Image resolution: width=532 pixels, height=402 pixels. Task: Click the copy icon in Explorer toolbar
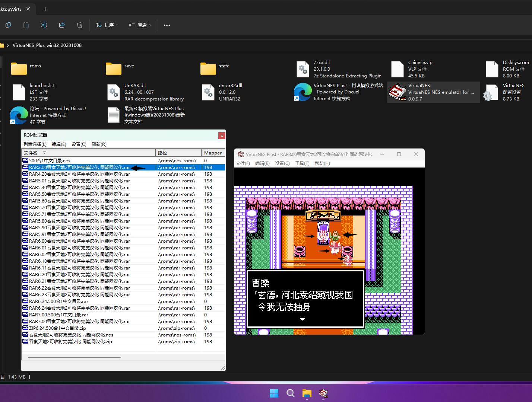[8, 25]
